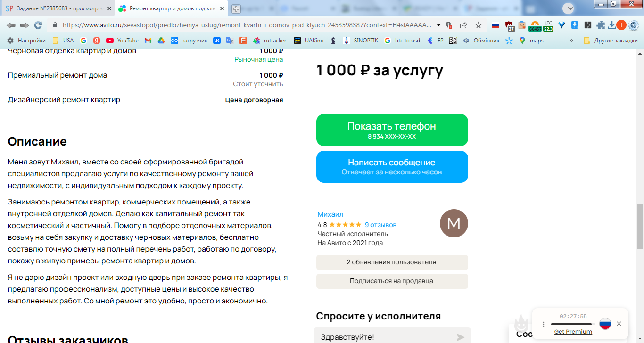
Task: Open the address bar dropdown arrow
Action: click(438, 25)
